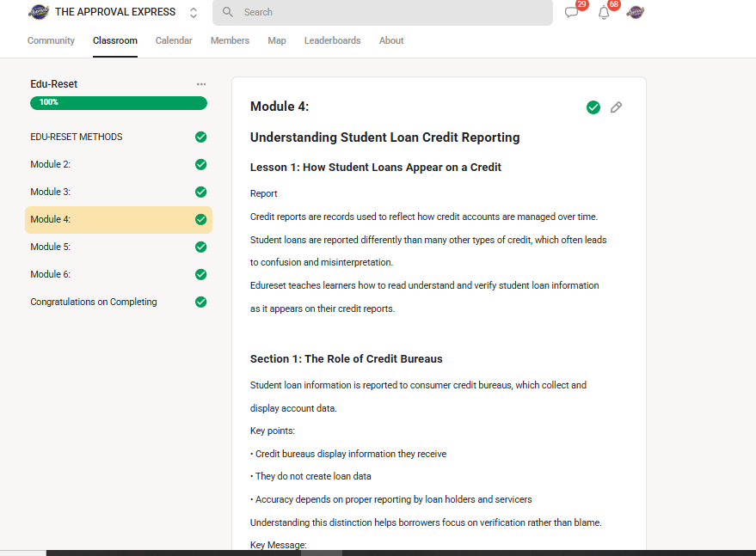Image resolution: width=756 pixels, height=556 pixels.
Task: Go to the Community tab
Action: coord(51,40)
